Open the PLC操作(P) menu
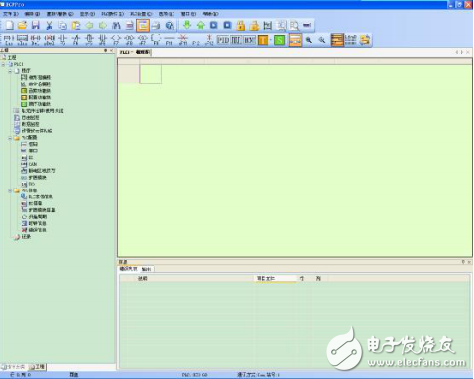Image resolution: width=474 pixels, height=379 pixels. (113, 14)
